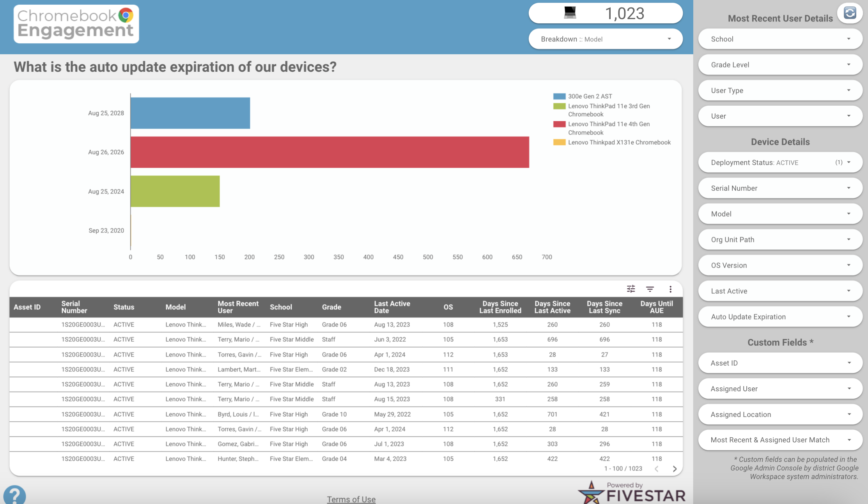Open the Org Unit Path dropdown
Viewport: 868px width, 504px height.
click(x=780, y=240)
